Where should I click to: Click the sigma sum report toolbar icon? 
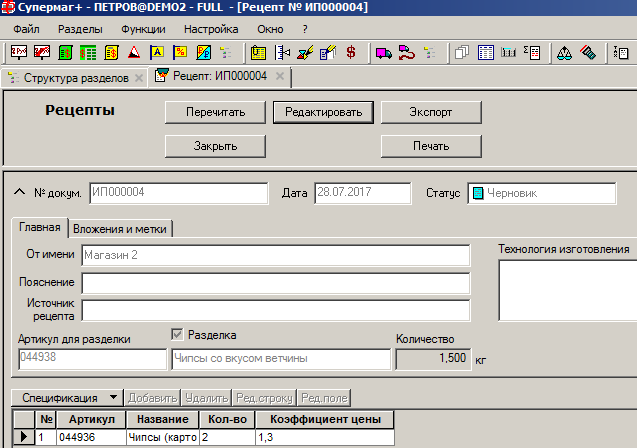click(x=532, y=52)
